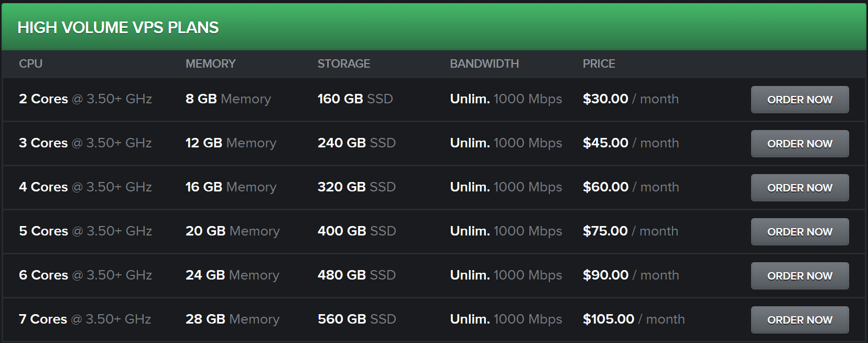Select the 2 Cores @ 3.50+ GHz cell

(85, 99)
